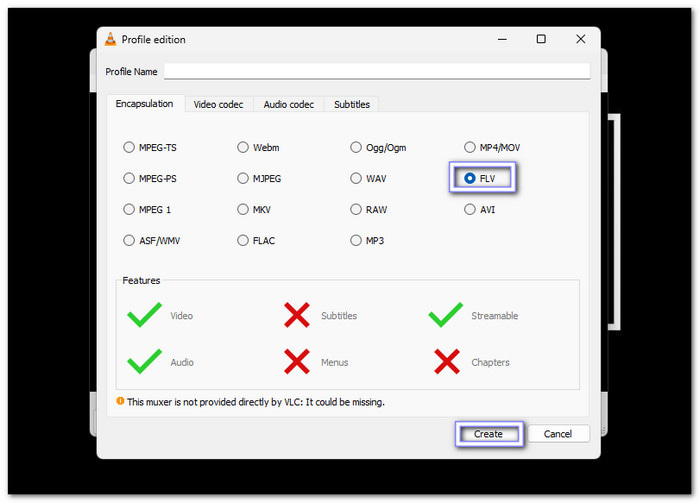This screenshot has width=700, height=503.
Task: Click the Features group title
Action: (x=141, y=281)
